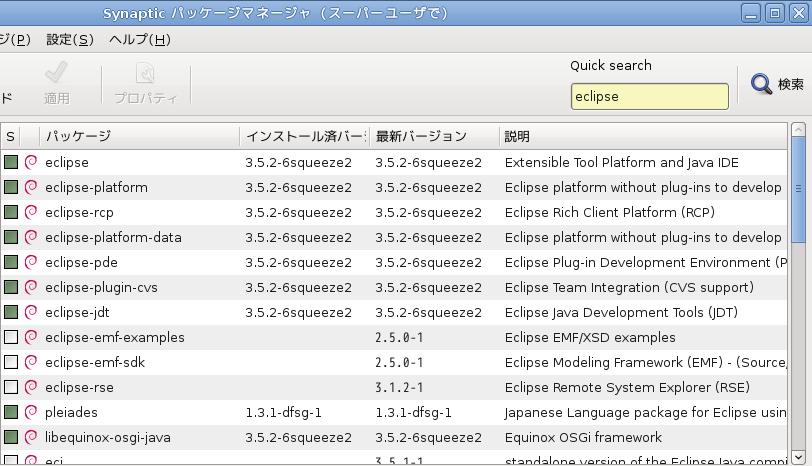Select the pleiades package name
The image size is (812, 466).
pyautogui.click(x=71, y=413)
